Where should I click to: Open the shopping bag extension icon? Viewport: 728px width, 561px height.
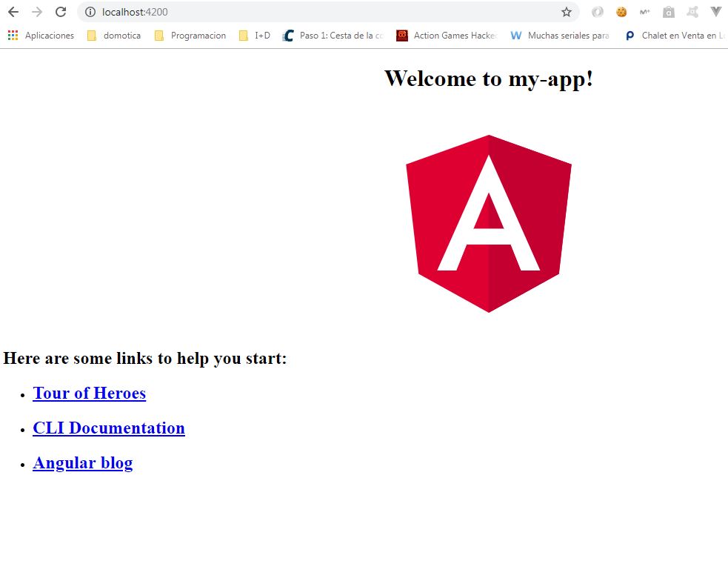coord(669,12)
